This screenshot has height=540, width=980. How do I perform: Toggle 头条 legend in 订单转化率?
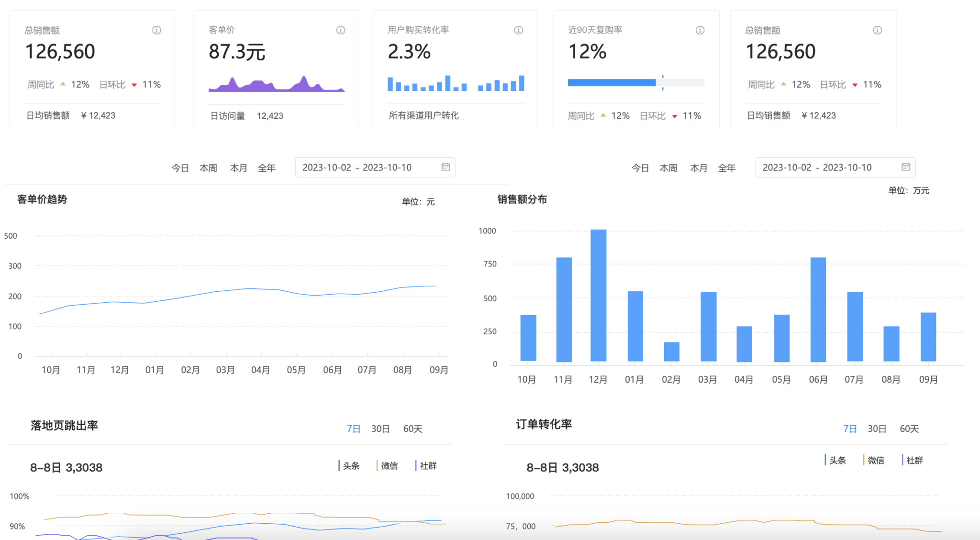pos(835,460)
